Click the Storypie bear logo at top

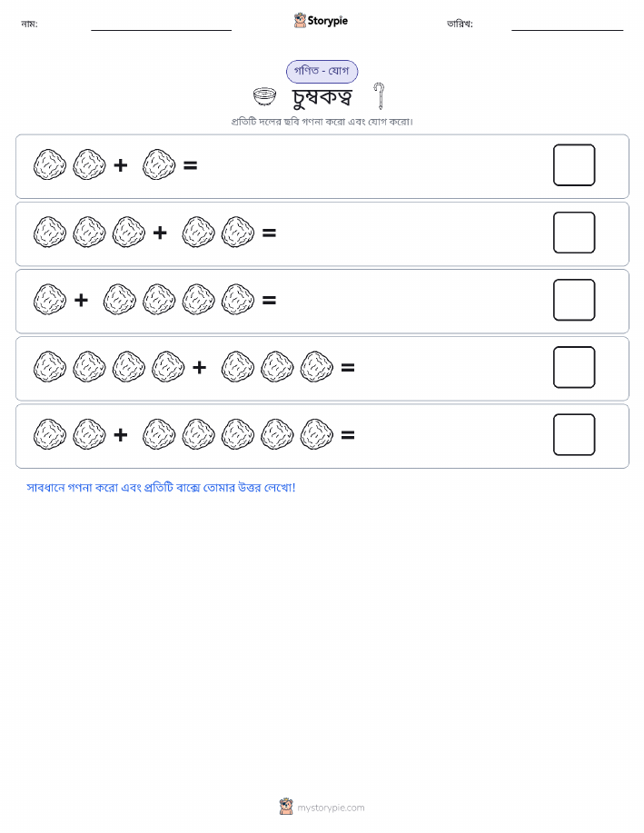[301, 21]
